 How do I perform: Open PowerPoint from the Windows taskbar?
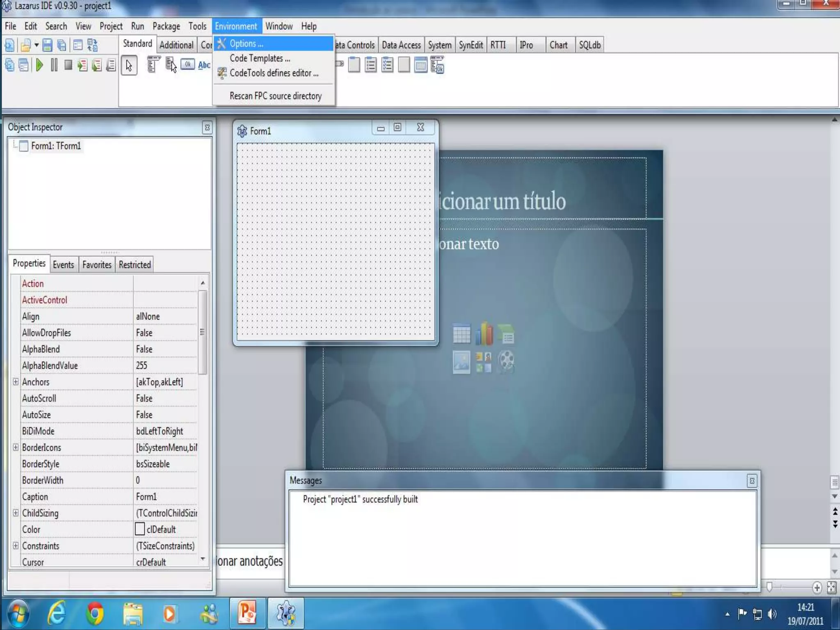coord(247,613)
